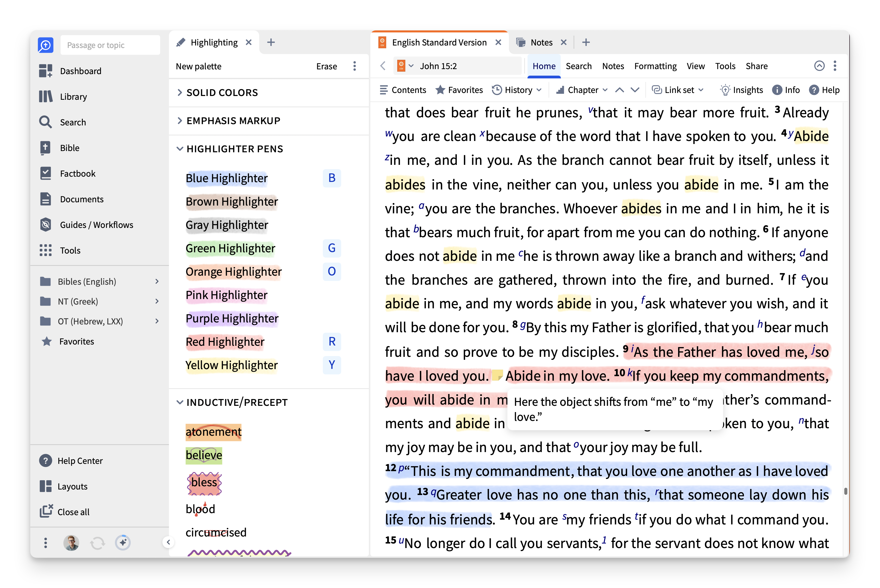Image resolution: width=880 pixels, height=588 pixels.
Task: Switch to the Home ribbon tab
Action: click(544, 66)
